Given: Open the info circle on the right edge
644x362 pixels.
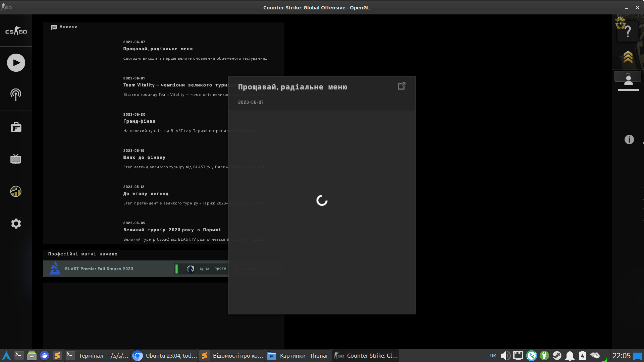Looking at the screenshot, I should (629, 139).
